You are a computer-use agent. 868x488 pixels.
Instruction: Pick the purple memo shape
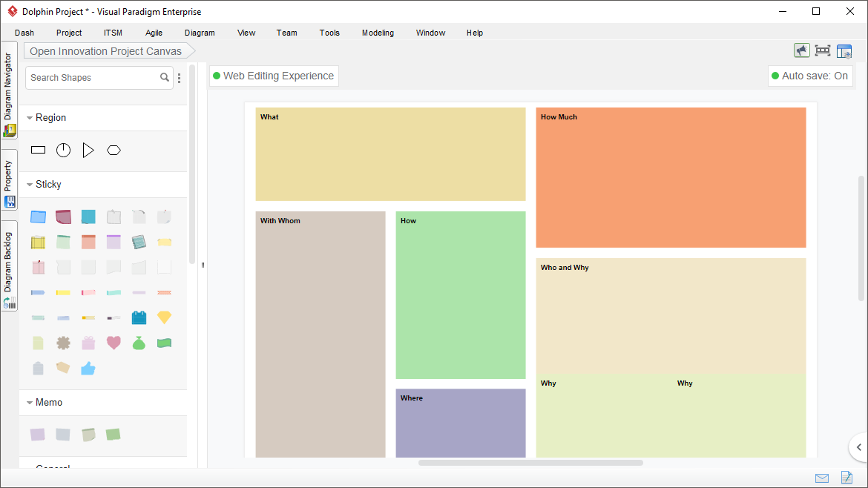(x=38, y=435)
